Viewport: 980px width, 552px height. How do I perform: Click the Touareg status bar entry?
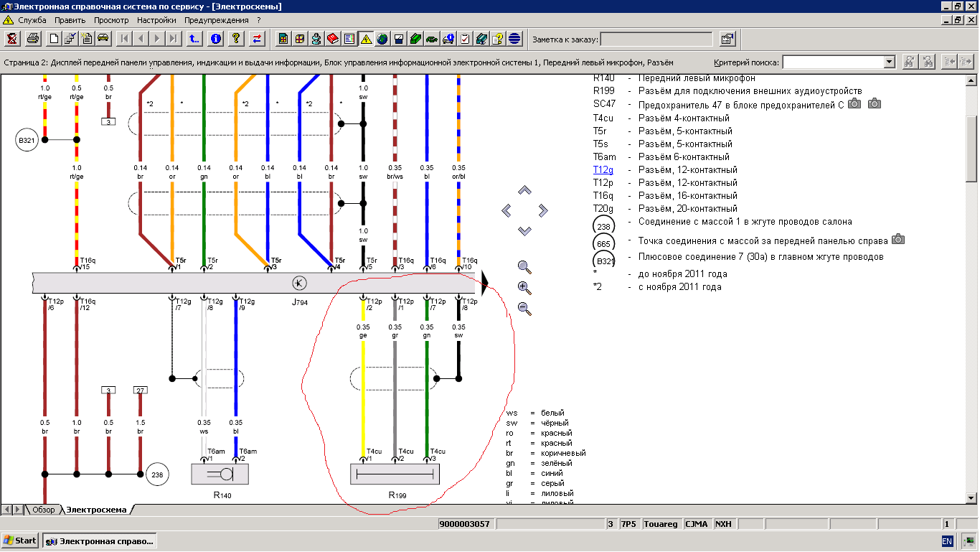click(x=661, y=524)
